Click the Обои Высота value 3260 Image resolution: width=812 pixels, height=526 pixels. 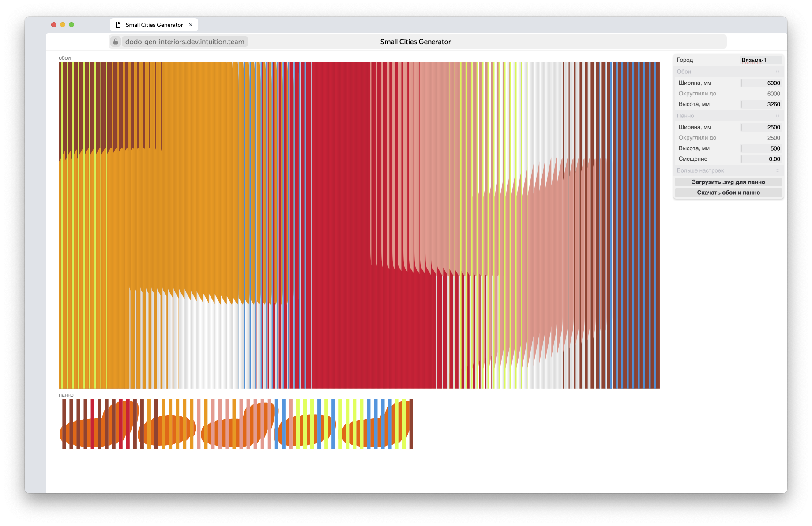pyautogui.click(x=761, y=104)
